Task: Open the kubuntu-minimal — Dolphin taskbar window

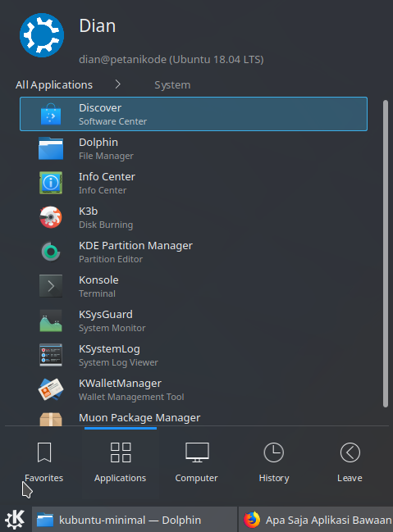Action: (135, 520)
